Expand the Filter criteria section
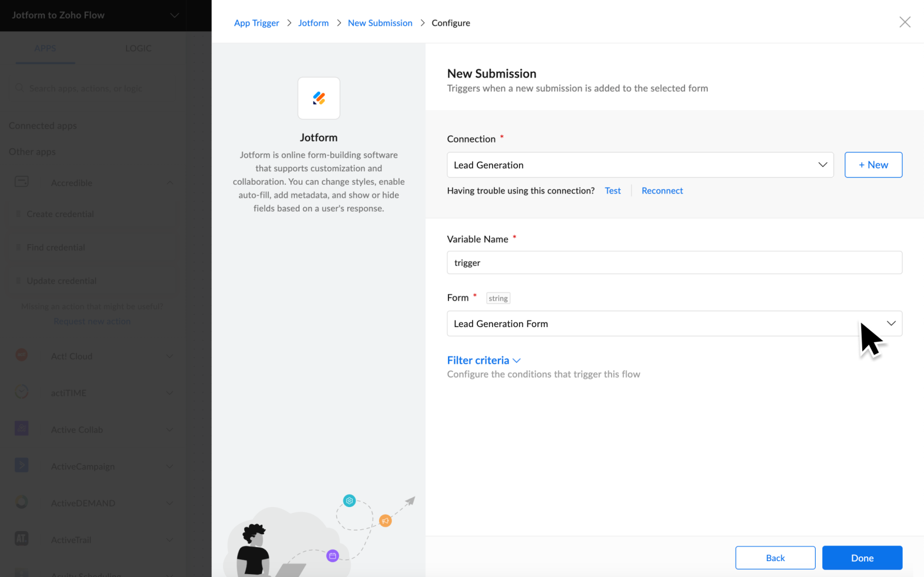Screen dimensions: 924x577 point(483,361)
